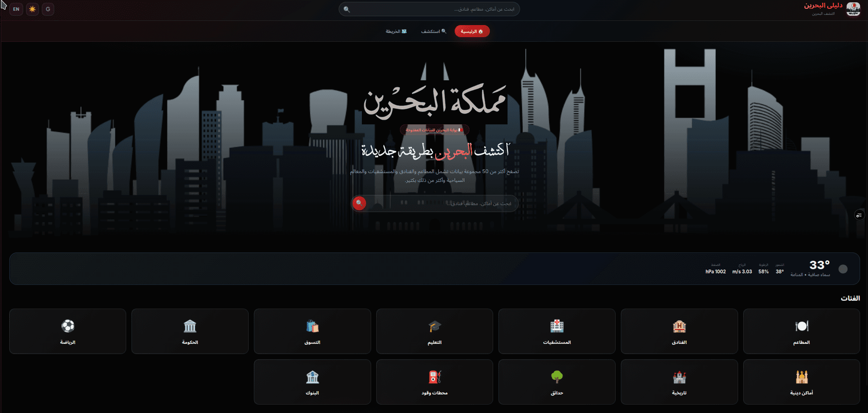Click the بوابة البحرين للبيانات المفتوحة badge

pyautogui.click(x=434, y=130)
